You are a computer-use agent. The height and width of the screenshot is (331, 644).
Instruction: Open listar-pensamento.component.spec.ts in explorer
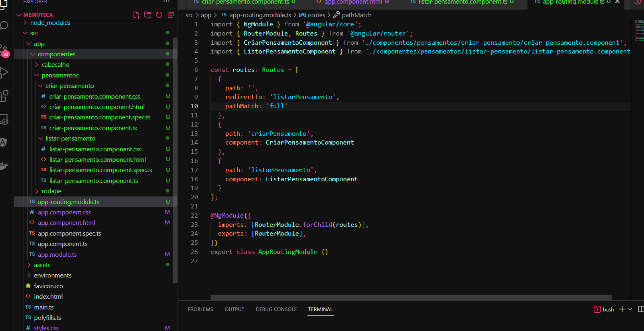click(100, 170)
